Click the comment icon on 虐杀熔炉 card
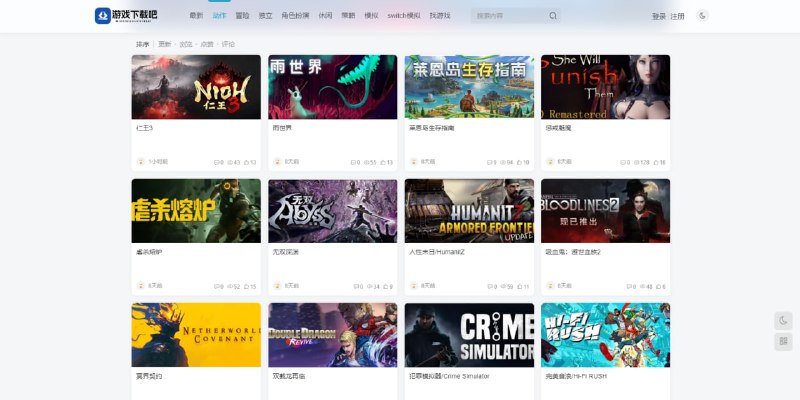 216,287
